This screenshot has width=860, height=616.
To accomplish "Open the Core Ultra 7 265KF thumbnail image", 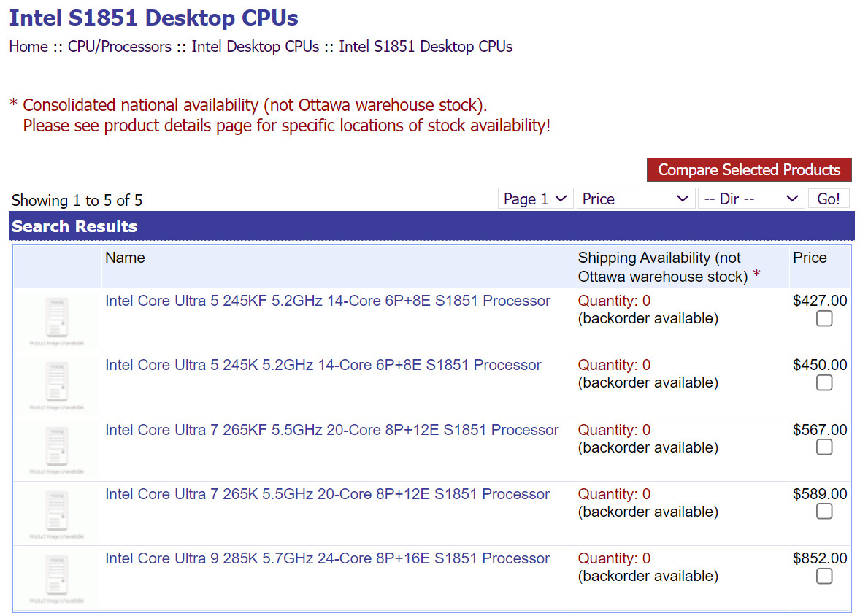I will 57,449.
